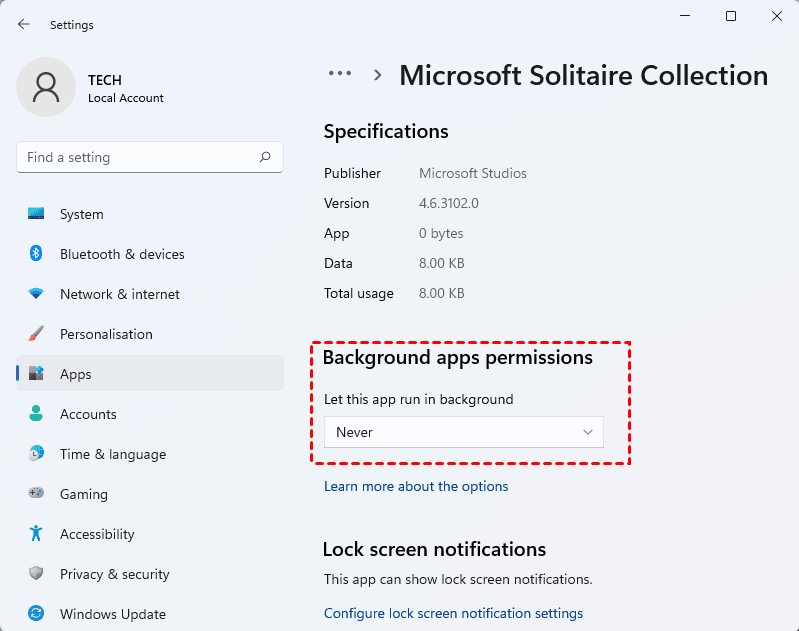The width and height of the screenshot is (799, 631).
Task: Open the background permission dropdown set to Never
Action: pyautogui.click(x=464, y=432)
